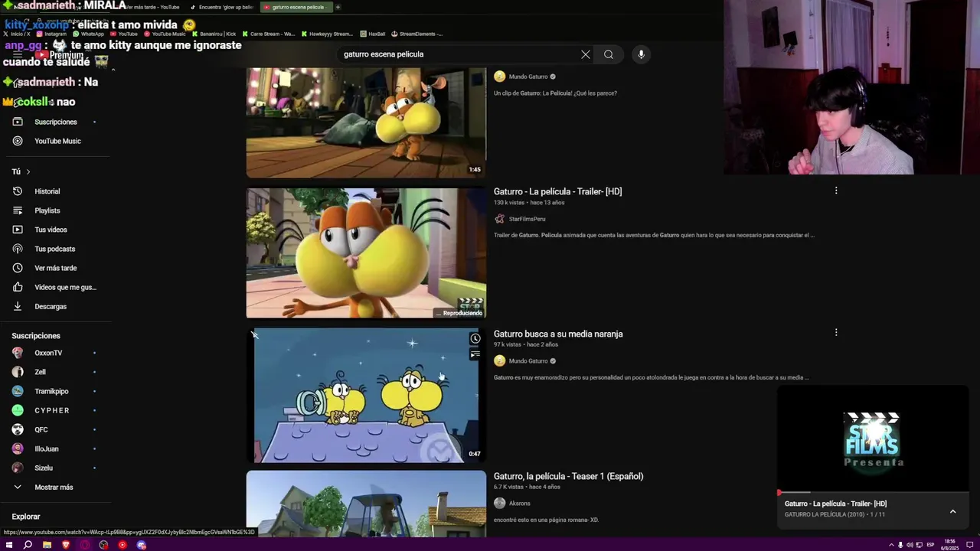Switch to the Encuentra 'glow up' TikTok tab
This screenshot has height=551, width=980.
click(x=222, y=7)
